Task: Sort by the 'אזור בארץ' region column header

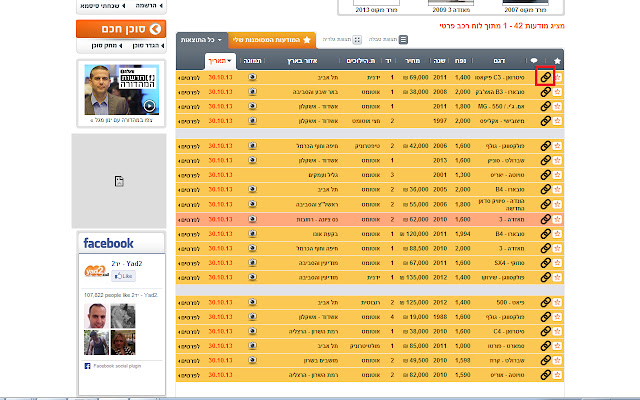Action: point(302,61)
